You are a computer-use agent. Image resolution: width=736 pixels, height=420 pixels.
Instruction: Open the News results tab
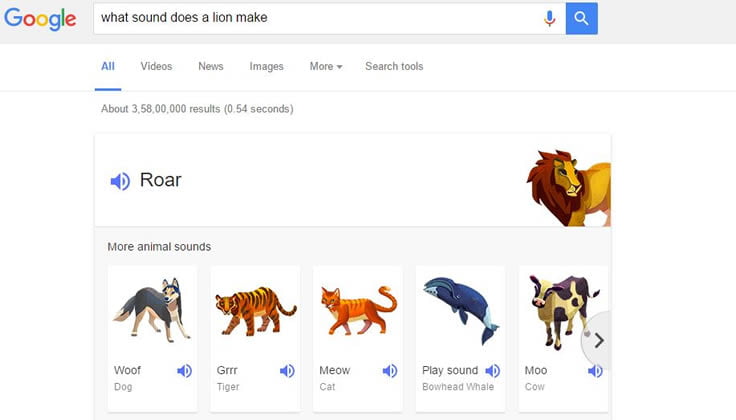tap(211, 67)
